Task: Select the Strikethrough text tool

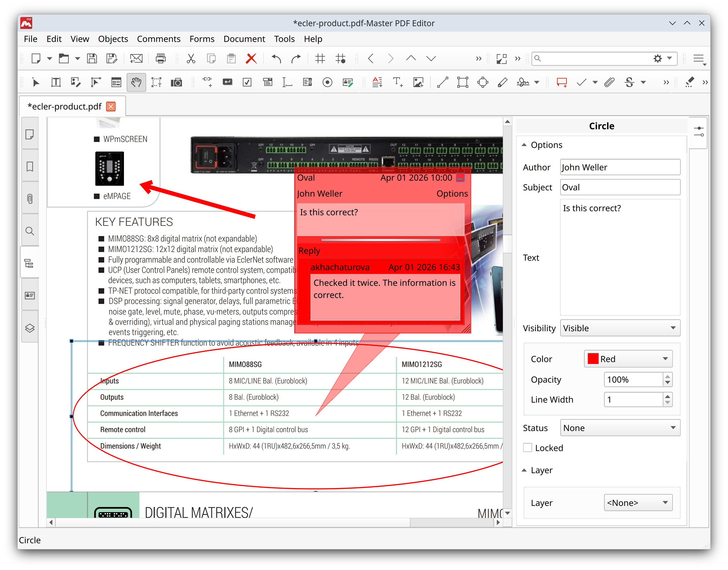Action: (x=629, y=82)
